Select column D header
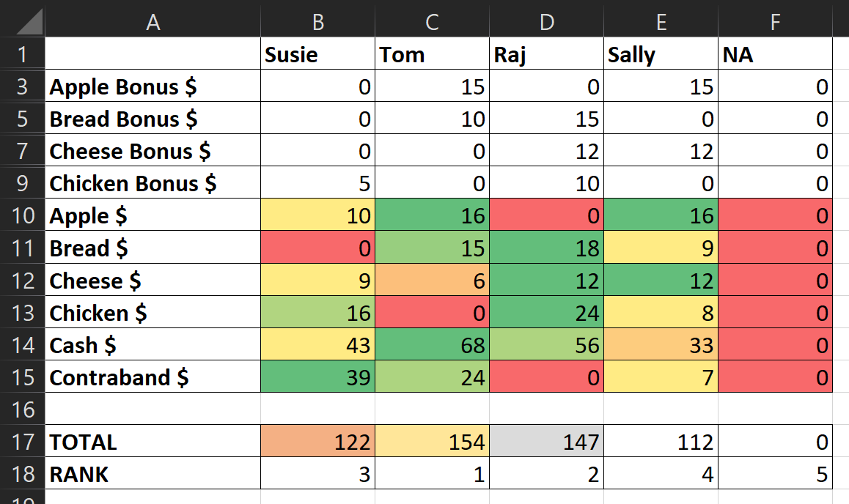 (x=547, y=22)
